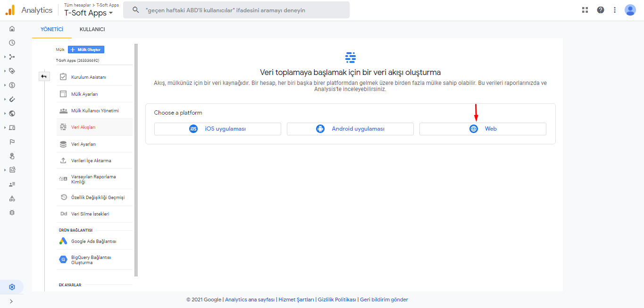644x308 pixels.
Task: Expand the Demographics globe section arrow
Action: click(5, 113)
